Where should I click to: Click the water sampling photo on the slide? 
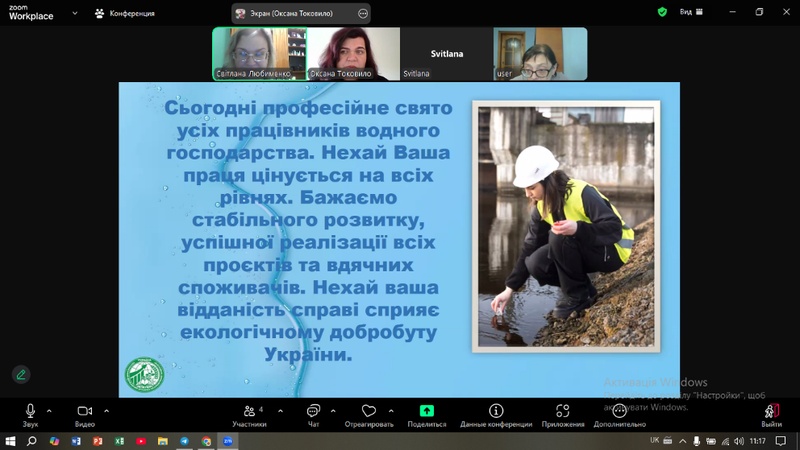[x=566, y=227]
